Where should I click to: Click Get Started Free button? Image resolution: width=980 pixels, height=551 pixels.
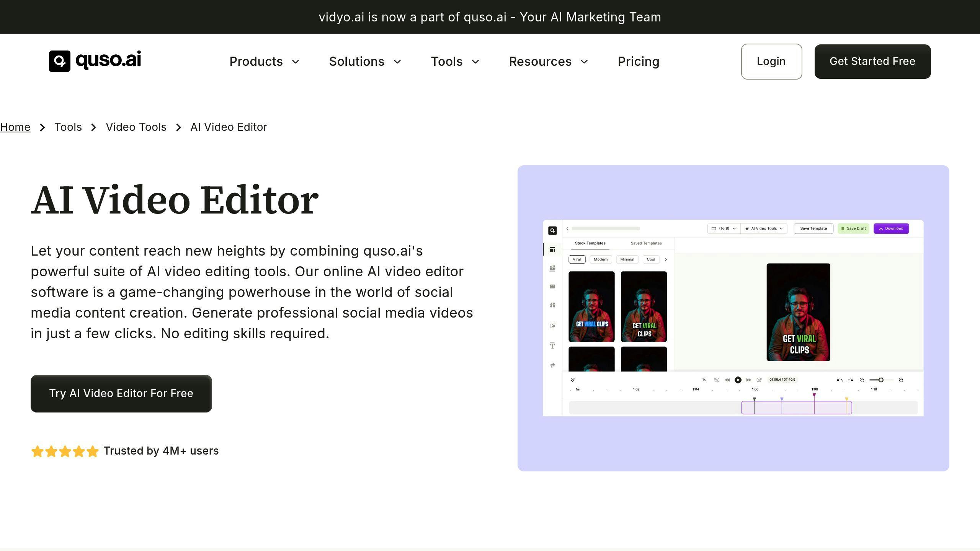872,62
